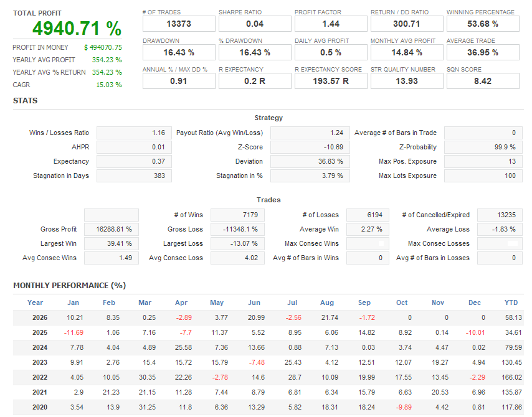Image resolution: width=532 pixels, height=417 pixels.
Task: Select the Jun column header
Action: (x=254, y=302)
